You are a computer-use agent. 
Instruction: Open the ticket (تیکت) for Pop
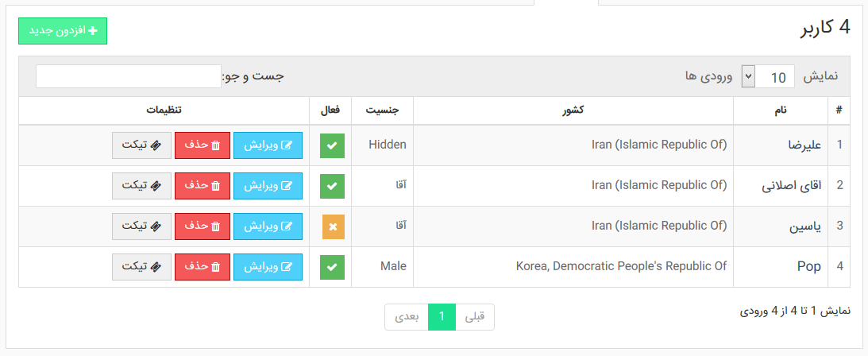coord(141,267)
